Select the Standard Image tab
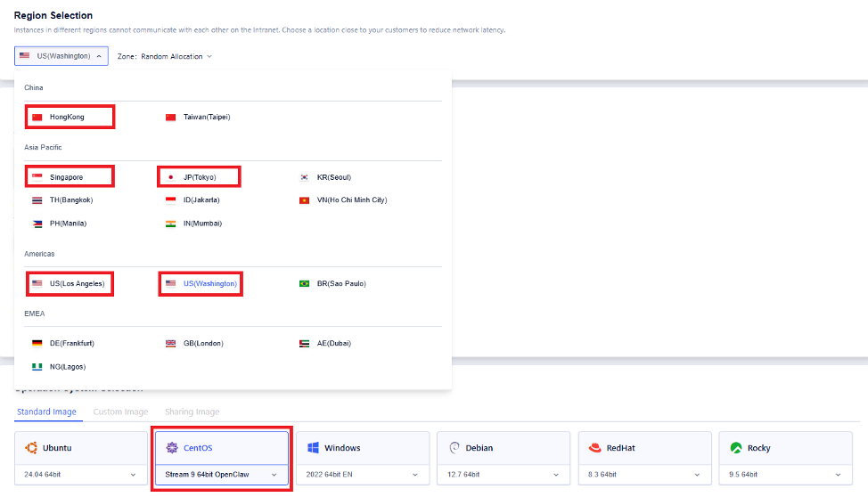The image size is (868, 497). pyautogui.click(x=45, y=412)
